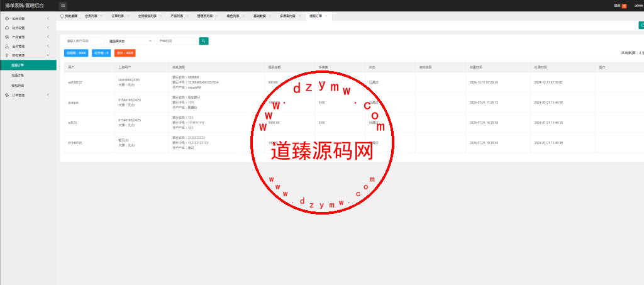Expand the second sidebar settings menu chevron
This screenshot has height=285, width=644.
click(x=48, y=28)
